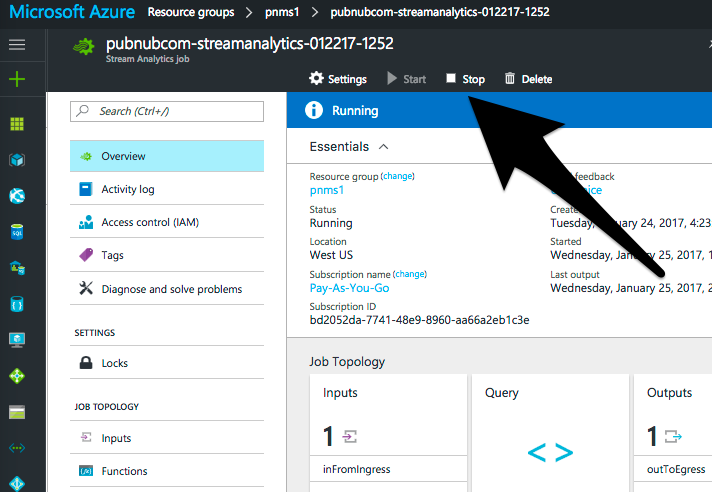The width and height of the screenshot is (712, 492).
Task: Click West US location value
Action: pyautogui.click(x=331, y=255)
